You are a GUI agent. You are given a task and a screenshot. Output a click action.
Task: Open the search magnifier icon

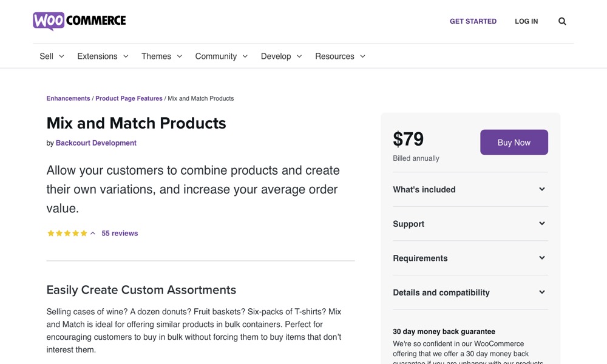point(562,21)
